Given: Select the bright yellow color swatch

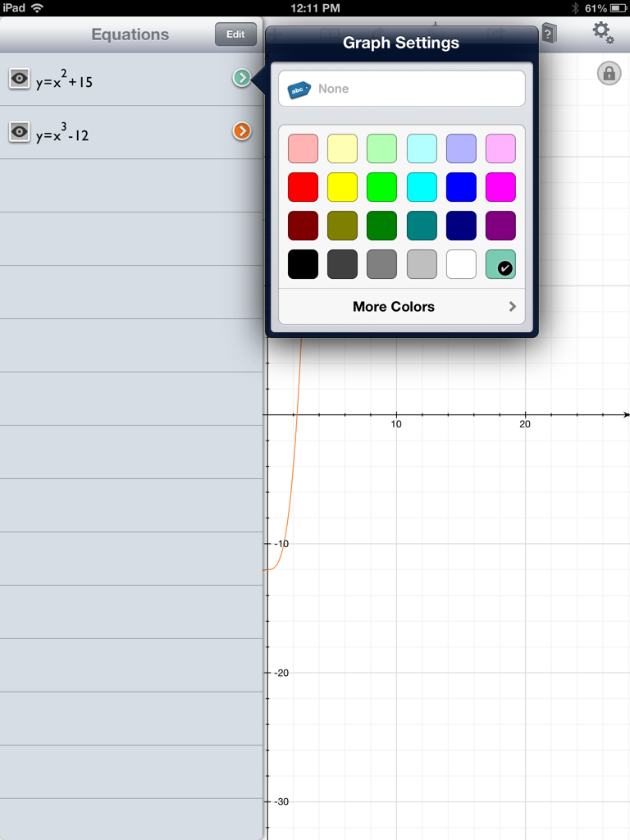Looking at the screenshot, I should pyautogui.click(x=342, y=187).
